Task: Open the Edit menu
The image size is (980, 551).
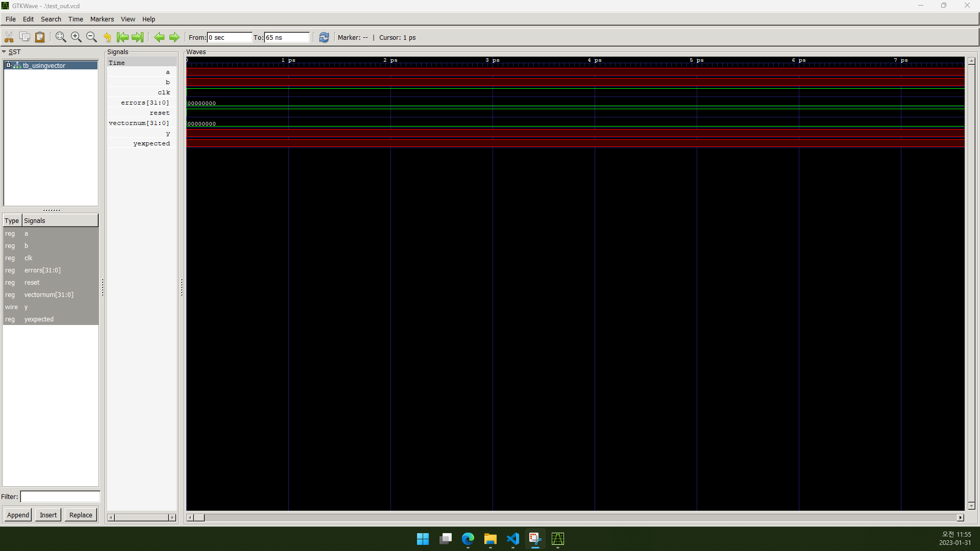Action: 28,19
